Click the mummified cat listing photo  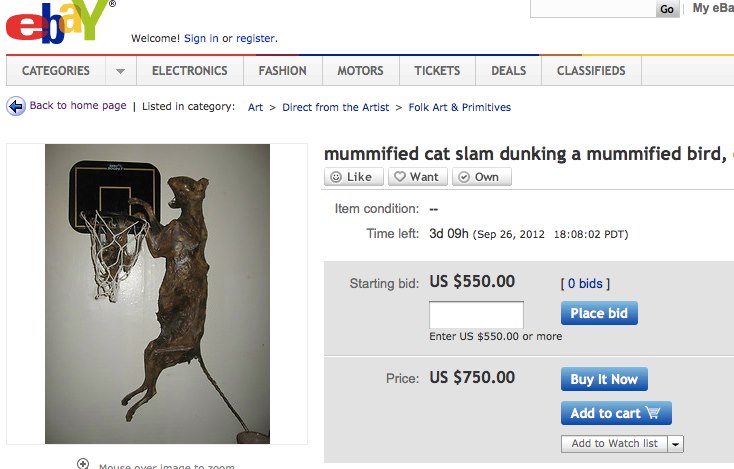(x=157, y=294)
